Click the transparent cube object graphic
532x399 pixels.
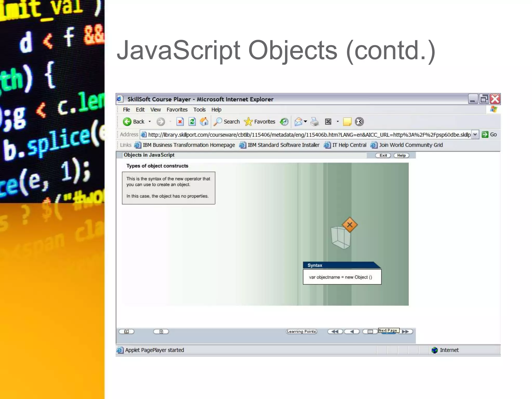point(341,238)
